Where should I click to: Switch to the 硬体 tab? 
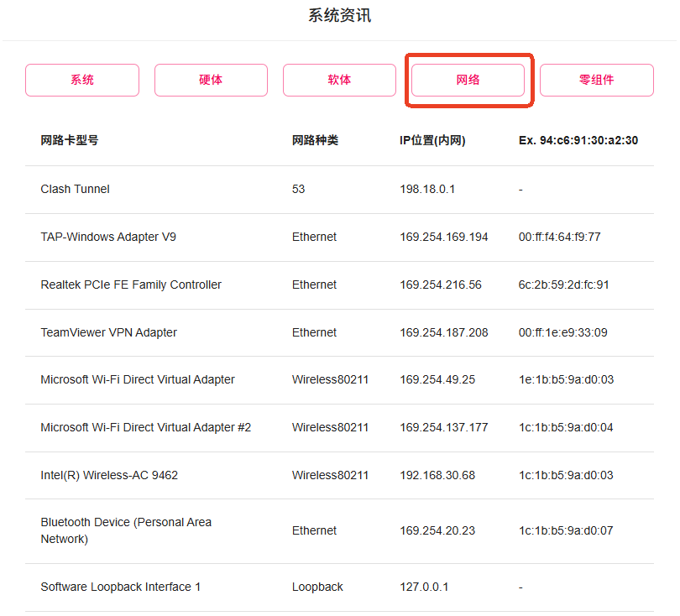click(x=211, y=81)
